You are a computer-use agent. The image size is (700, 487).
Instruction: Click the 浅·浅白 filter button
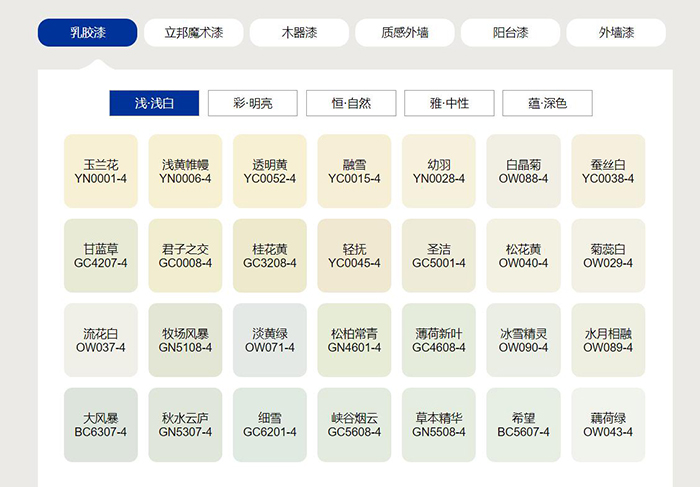(154, 103)
